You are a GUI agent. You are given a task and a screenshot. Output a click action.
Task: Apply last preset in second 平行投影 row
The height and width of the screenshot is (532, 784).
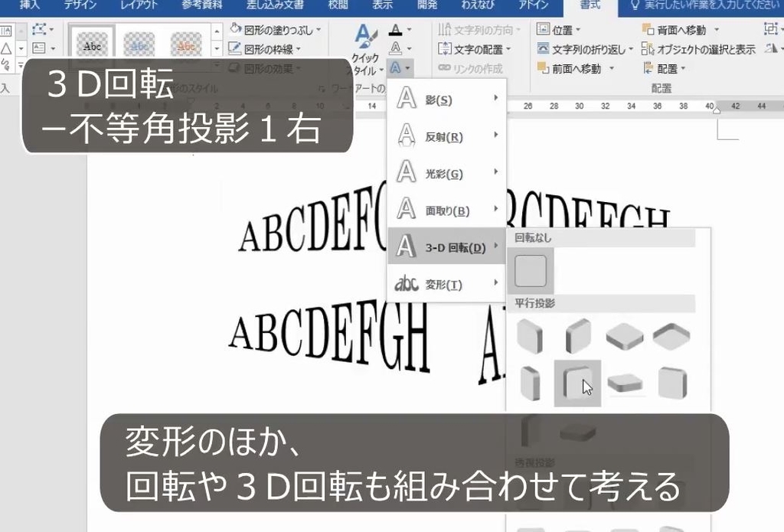[672, 383]
